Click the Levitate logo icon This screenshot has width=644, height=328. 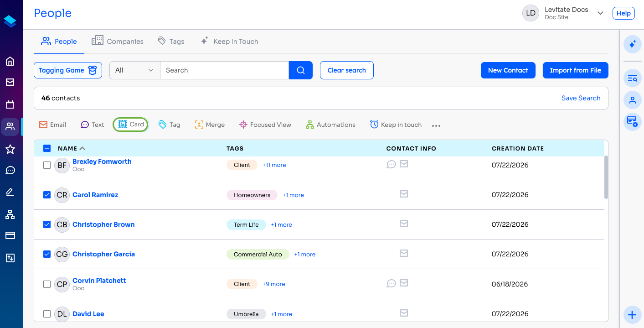pyautogui.click(x=10, y=21)
